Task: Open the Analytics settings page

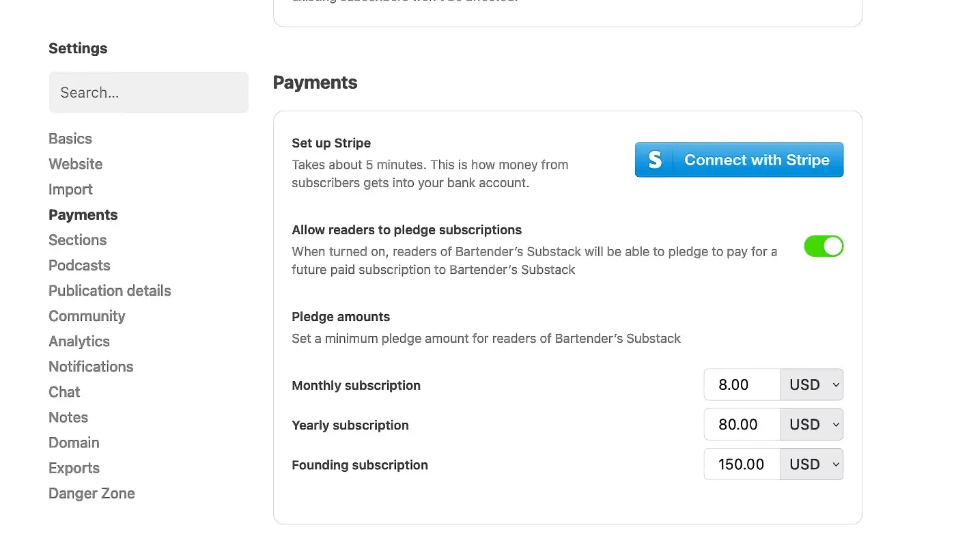Action: click(x=79, y=341)
